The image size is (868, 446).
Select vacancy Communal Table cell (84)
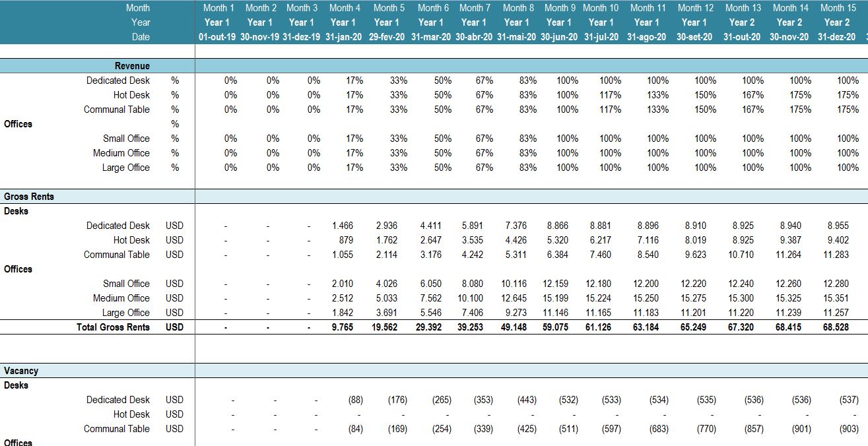355,429
